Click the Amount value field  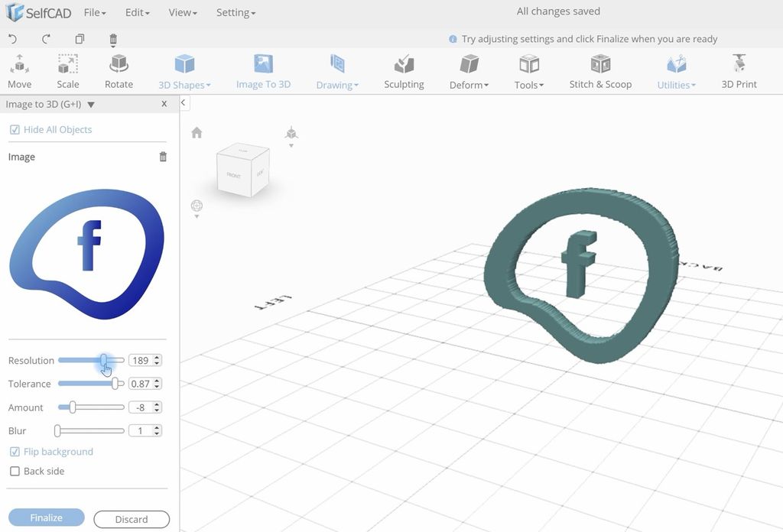(141, 407)
